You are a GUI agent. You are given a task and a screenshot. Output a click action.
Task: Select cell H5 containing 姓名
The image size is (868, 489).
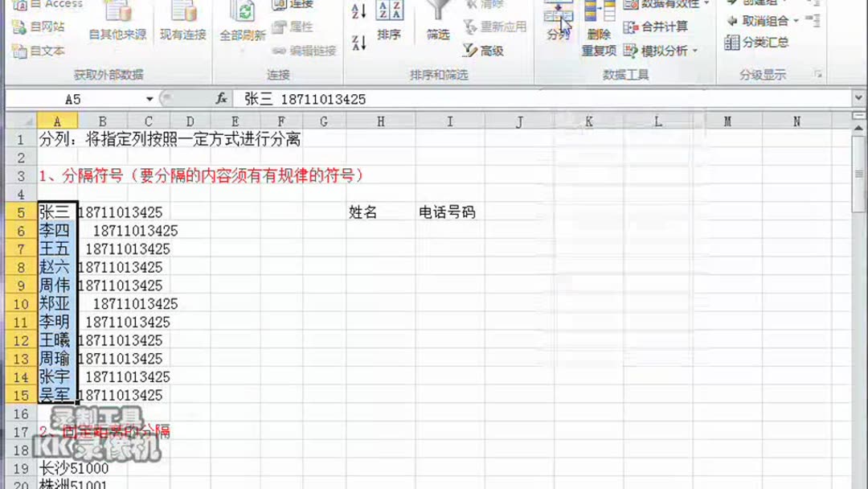click(382, 212)
